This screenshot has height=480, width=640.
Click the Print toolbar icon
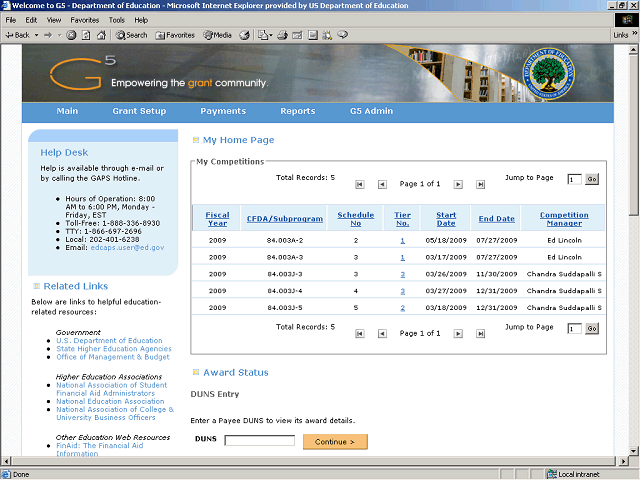pyautogui.click(x=282, y=35)
